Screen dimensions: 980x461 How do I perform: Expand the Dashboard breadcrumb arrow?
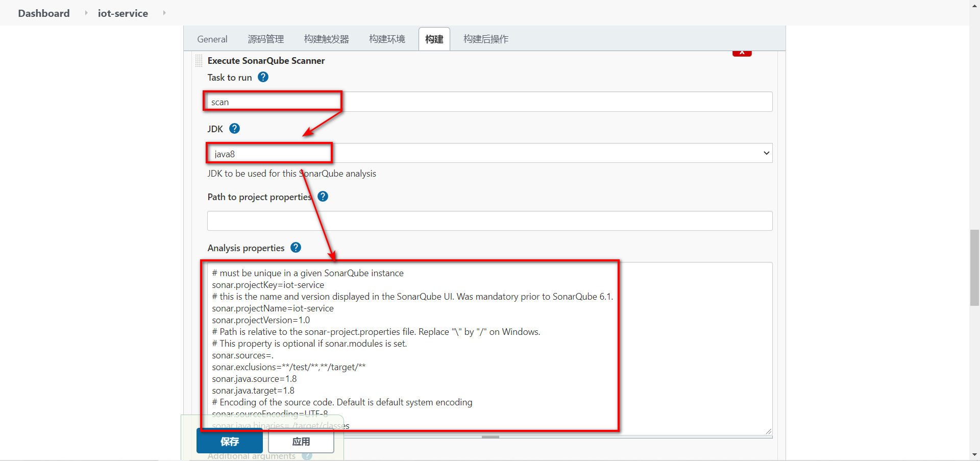[86, 13]
